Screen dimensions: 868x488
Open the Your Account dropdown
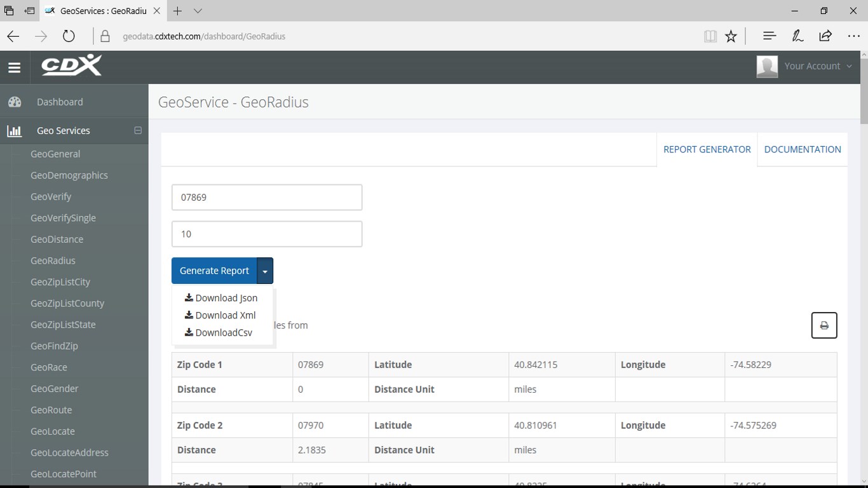[818, 66]
